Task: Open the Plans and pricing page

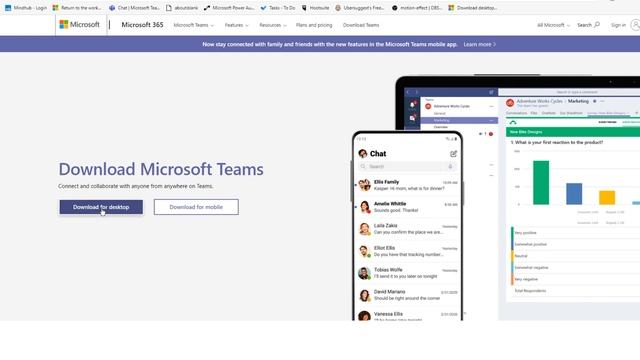Action: pyautogui.click(x=314, y=25)
